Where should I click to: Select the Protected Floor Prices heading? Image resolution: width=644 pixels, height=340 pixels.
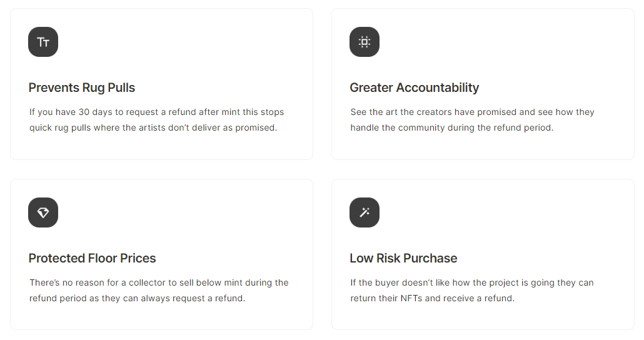(x=92, y=258)
